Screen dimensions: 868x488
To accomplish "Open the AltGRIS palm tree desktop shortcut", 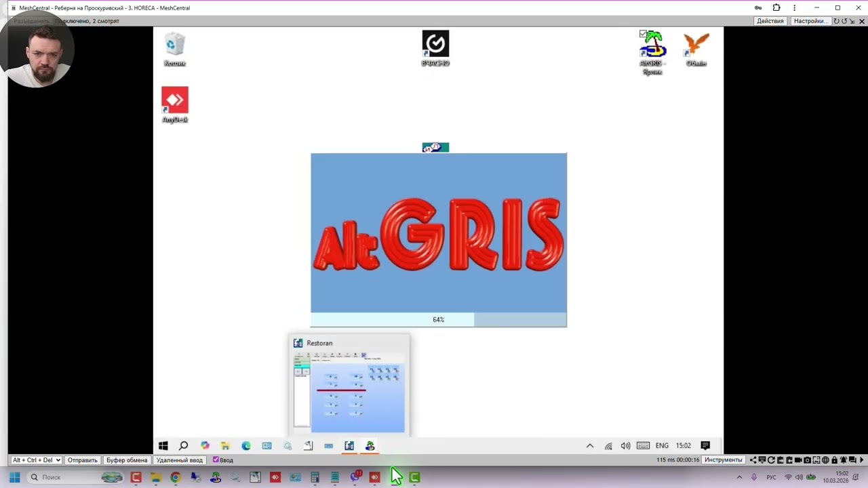I will (652, 52).
